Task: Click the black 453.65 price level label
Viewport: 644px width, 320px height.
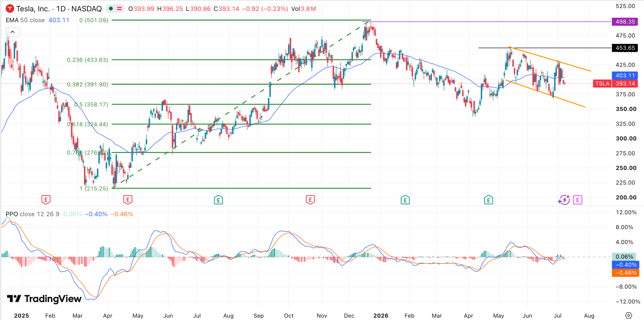Action: pyautogui.click(x=625, y=48)
